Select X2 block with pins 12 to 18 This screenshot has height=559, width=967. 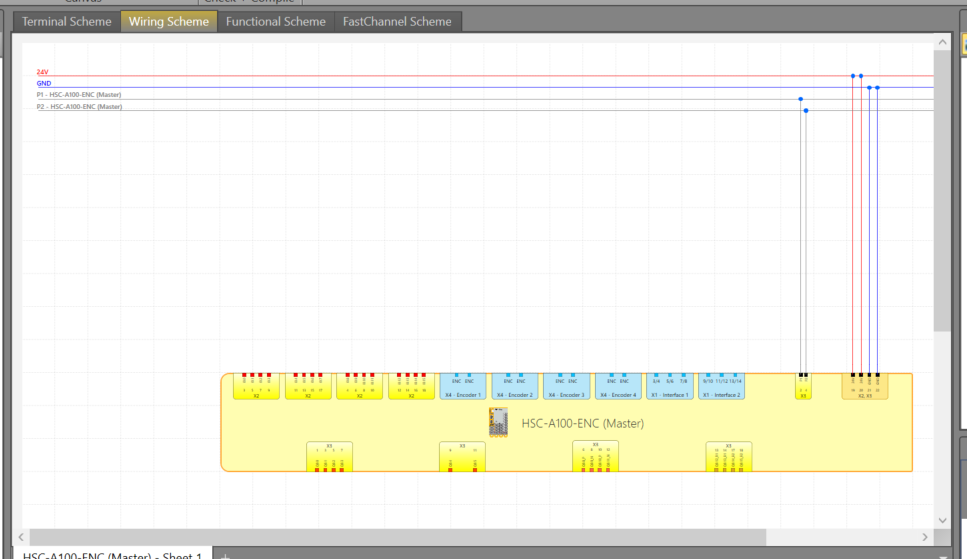tap(411, 386)
